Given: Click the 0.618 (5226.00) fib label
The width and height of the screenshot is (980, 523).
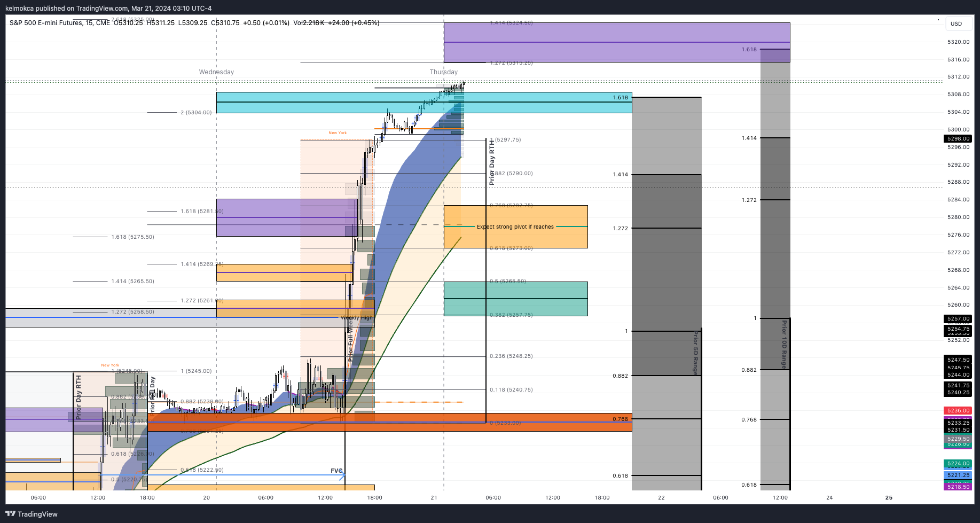Looking at the screenshot, I should point(132,454).
